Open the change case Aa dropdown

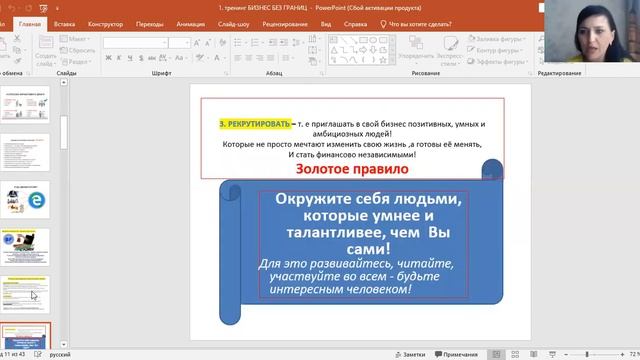[180, 58]
